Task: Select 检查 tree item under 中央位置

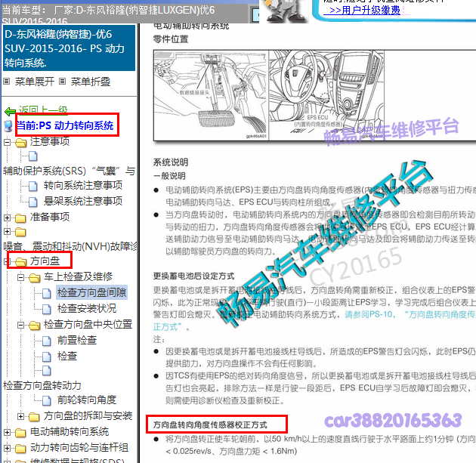Action: pos(67,356)
